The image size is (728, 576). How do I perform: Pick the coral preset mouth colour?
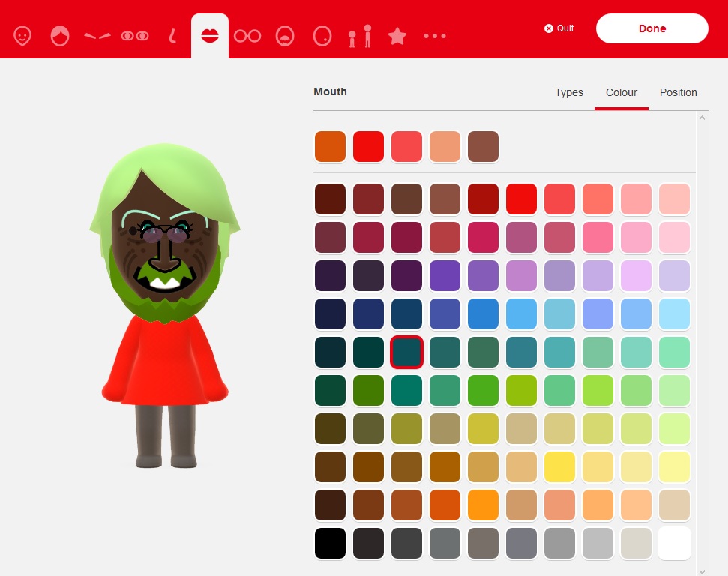pyautogui.click(x=406, y=147)
